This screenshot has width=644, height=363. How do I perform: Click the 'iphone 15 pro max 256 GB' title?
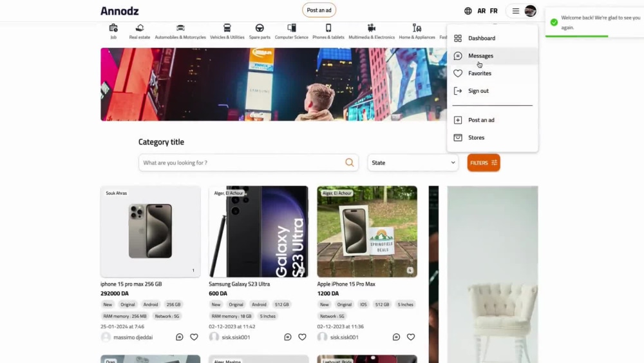pyautogui.click(x=131, y=284)
